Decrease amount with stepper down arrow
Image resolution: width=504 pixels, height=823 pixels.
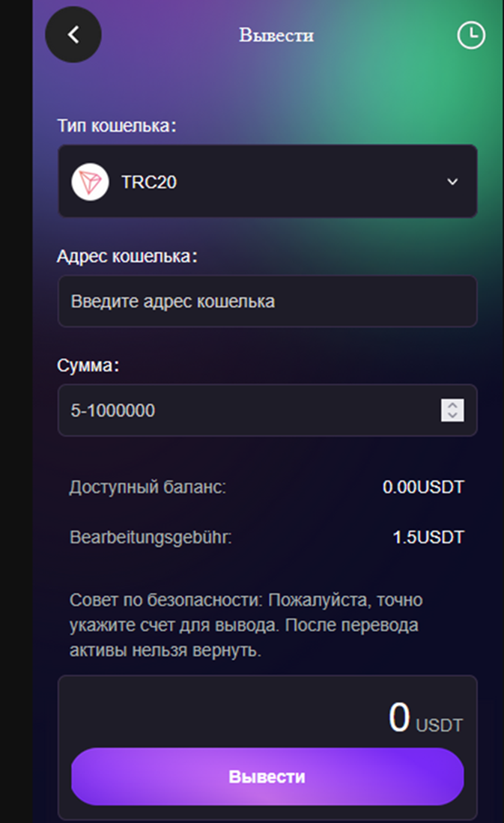[452, 416]
